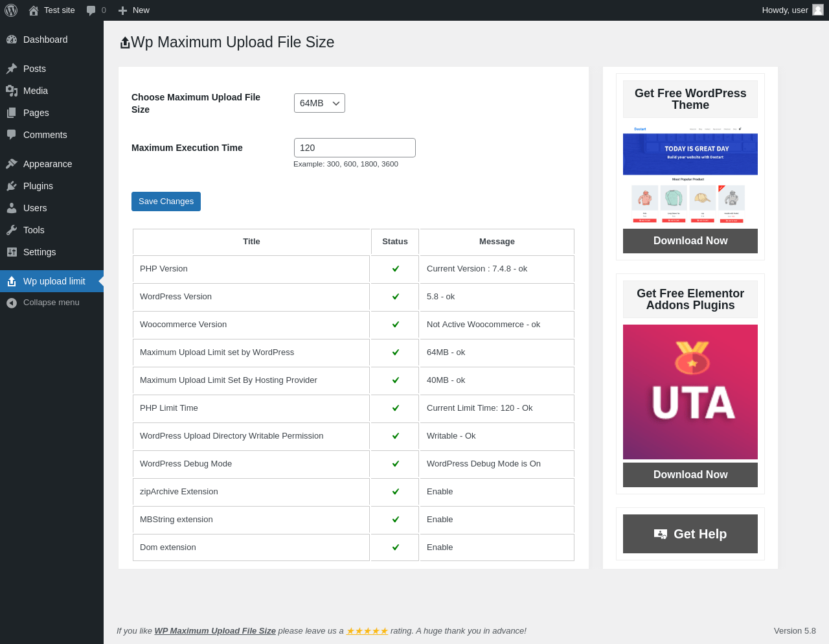
Task: Click Download Now under WordPress Theme
Action: coord(690,241)
